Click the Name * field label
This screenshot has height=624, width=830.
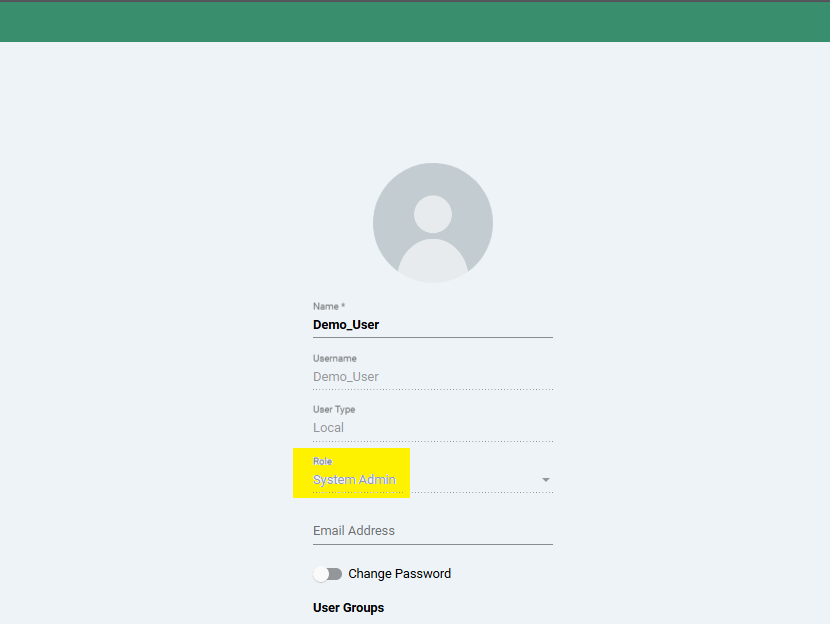(328, 306)
